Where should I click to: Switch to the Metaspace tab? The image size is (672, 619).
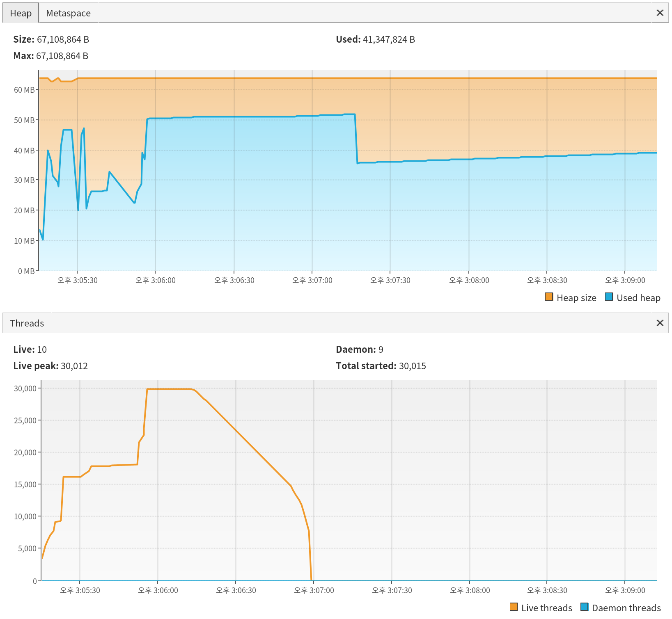click(68, 13)
